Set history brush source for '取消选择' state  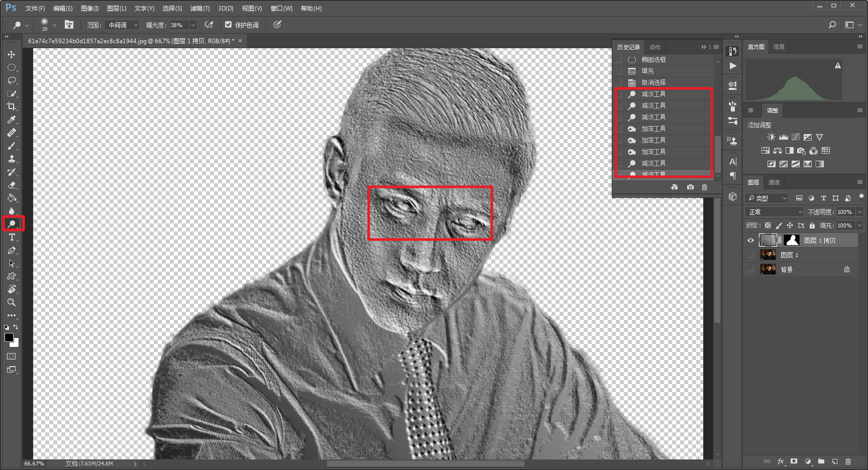pyautogui.click(x=618, y=83)
